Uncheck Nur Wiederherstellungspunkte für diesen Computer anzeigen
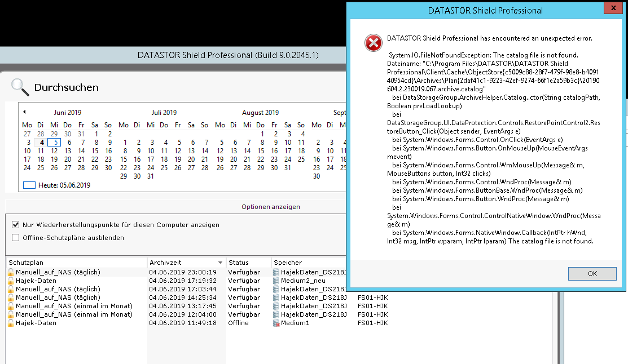This screenshot has height=364, width=628. 16,225
